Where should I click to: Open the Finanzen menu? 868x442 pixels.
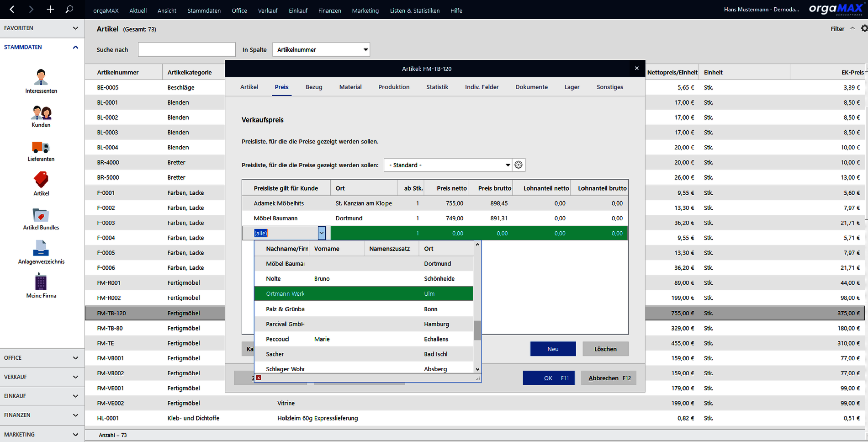tap(330, 11)
